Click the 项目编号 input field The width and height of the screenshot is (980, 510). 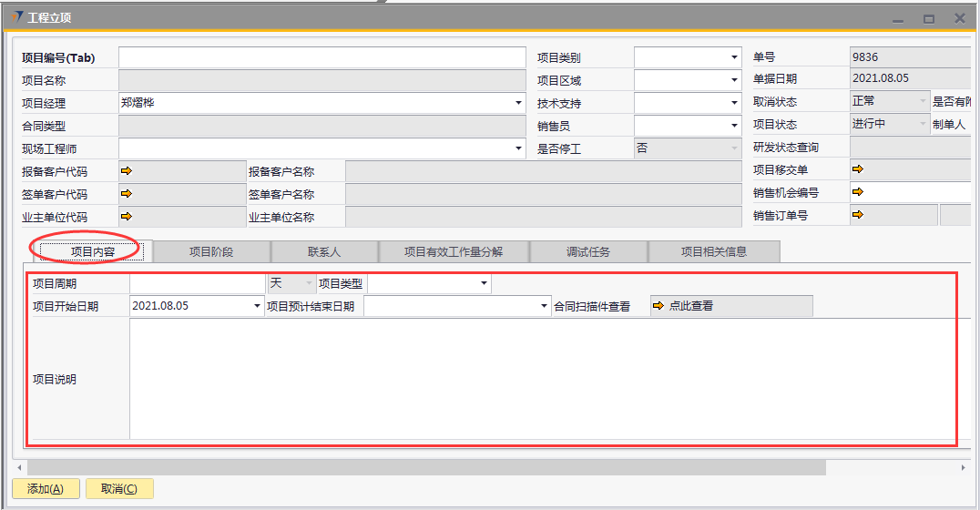(322, 57)
